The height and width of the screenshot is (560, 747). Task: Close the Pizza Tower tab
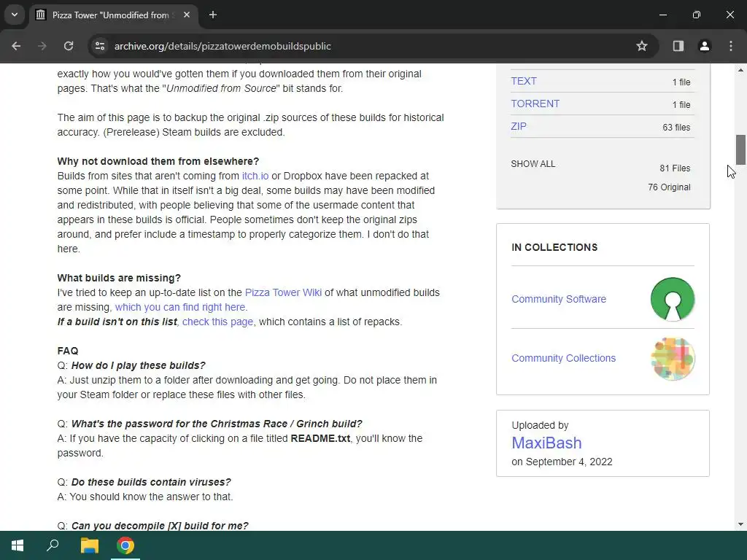click(x=187, y=15)
